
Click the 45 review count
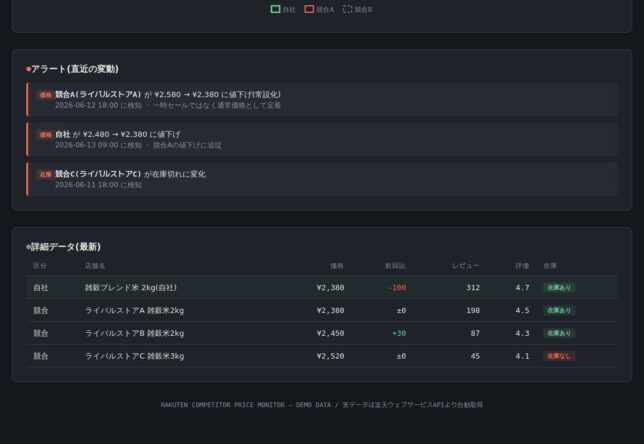(475, 356)
